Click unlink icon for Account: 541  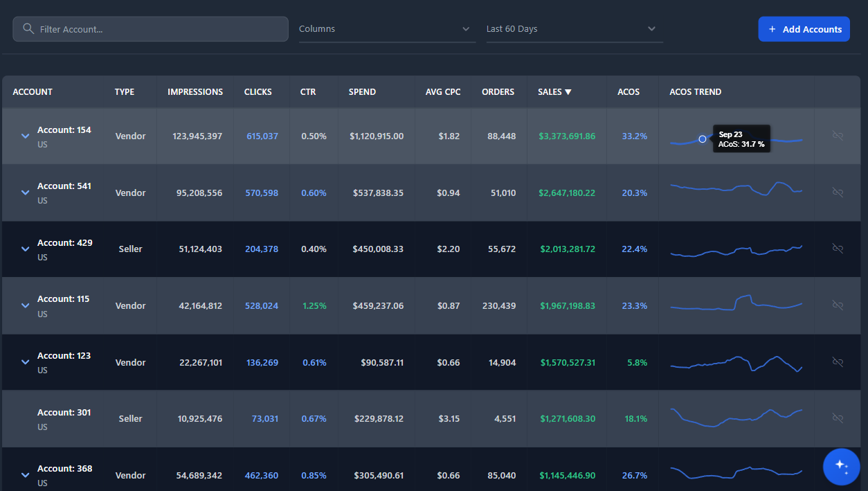pyautogui.click(x=838, y=193)
